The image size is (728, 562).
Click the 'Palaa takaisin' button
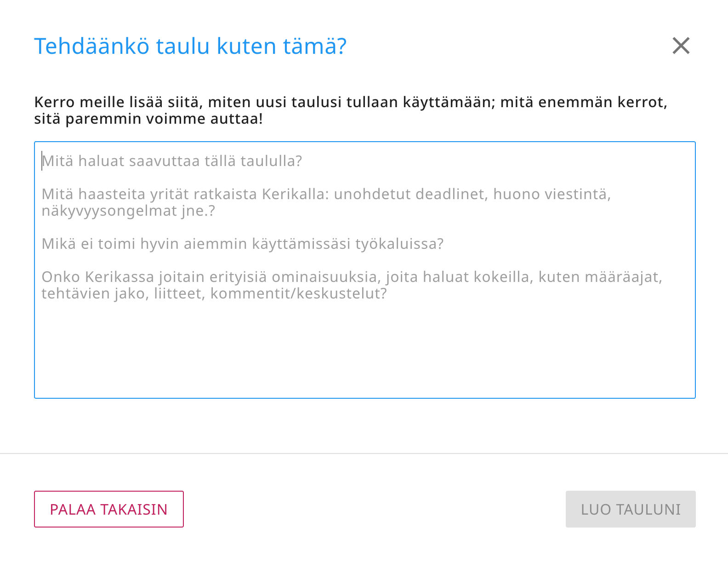(x=109, y=509)
